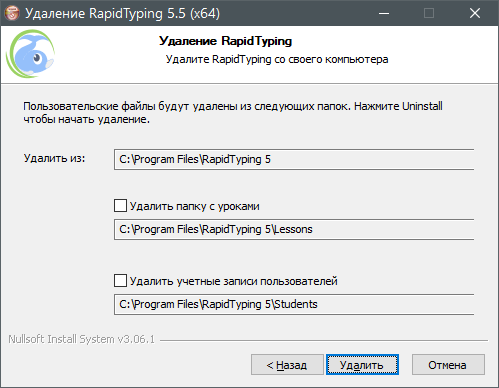Image resolution: width=499 pixels, height=388 pixels.
Task: Tick 'Удалить учетные записи пользователей' checkbox
Action: [120, 281]
